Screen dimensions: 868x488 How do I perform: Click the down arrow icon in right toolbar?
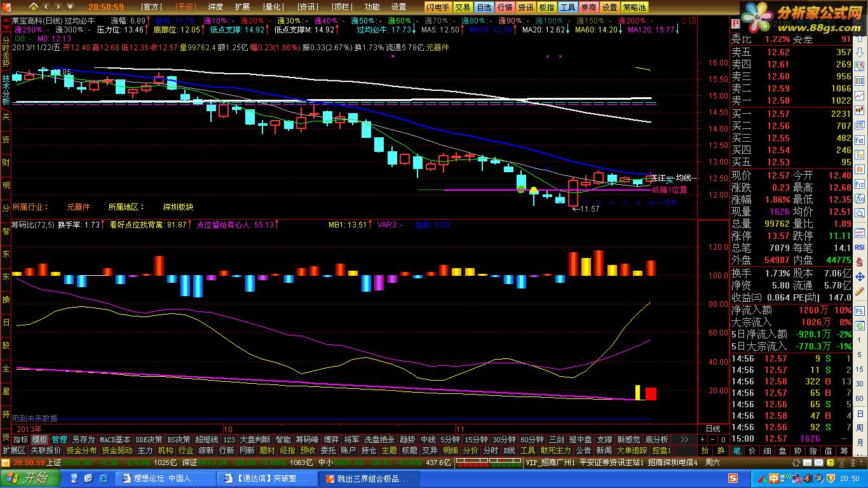click(x=860, y=52)
